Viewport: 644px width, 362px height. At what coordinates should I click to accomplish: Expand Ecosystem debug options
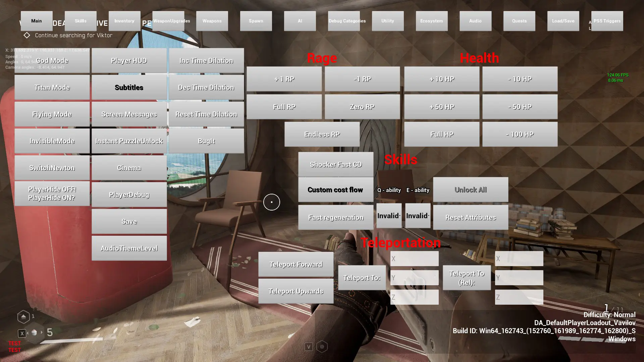tap(431, 21)
